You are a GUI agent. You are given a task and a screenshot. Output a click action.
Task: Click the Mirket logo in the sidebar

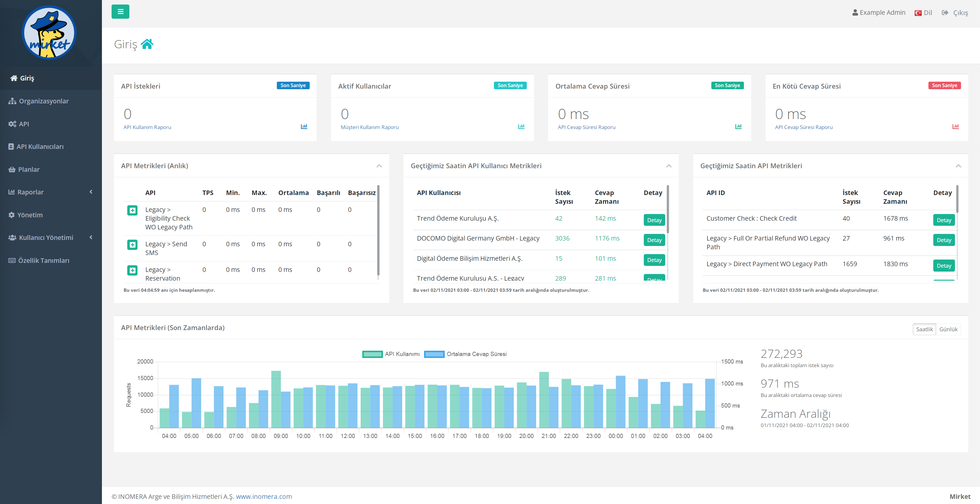(49, 32)
